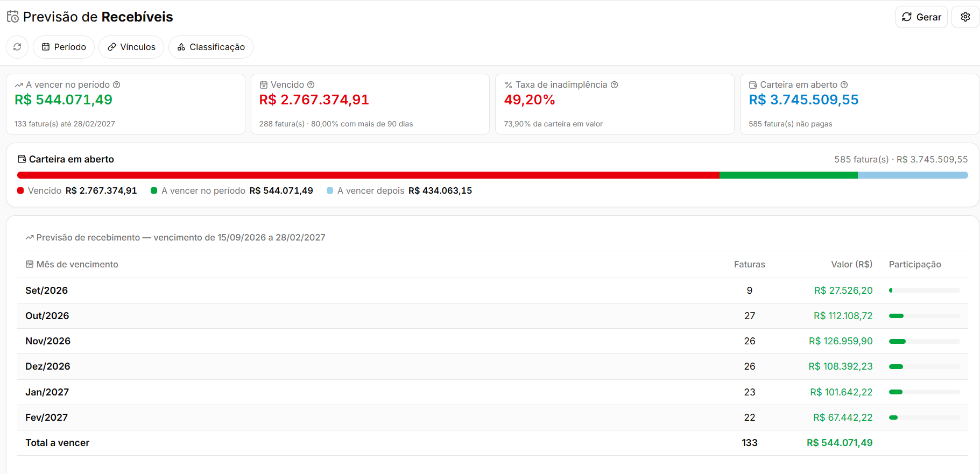Click the calendar icon on the Vencido card
Screen dimensions: 980x474
(x=264, y=85)
